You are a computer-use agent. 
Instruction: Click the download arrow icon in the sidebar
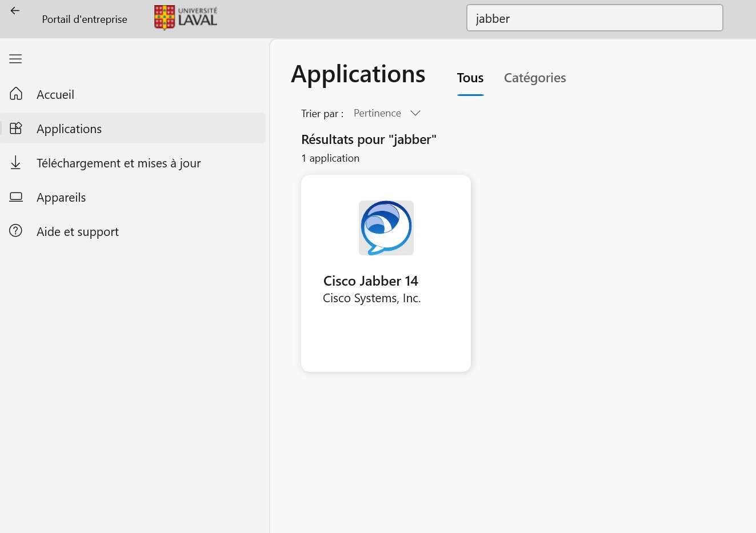pos(16,163)
